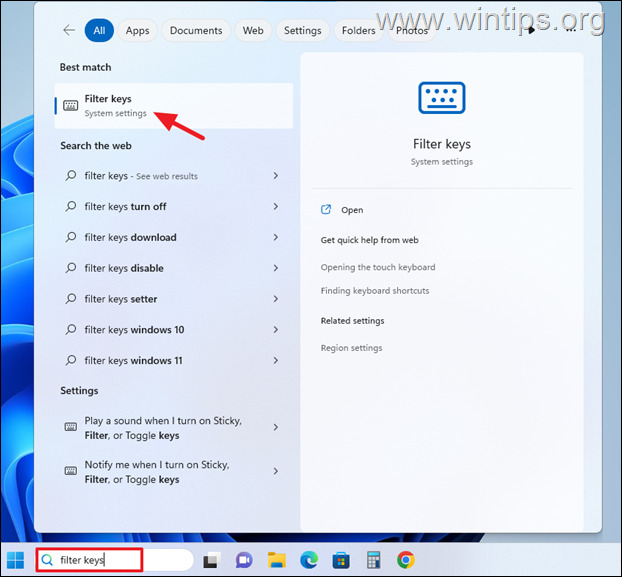Viewport: 622px width, 577px height.
Task: Open the Chat app from the taskbar
Action: tap(244, 560)
